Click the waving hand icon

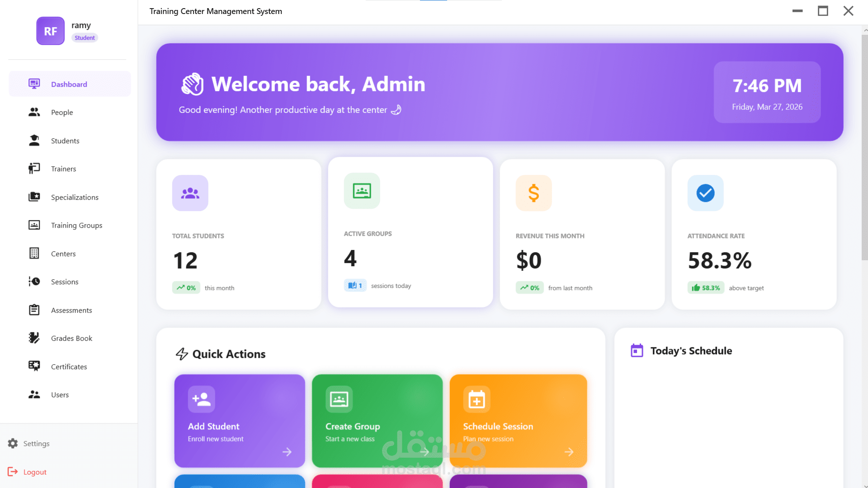point(193,84)
